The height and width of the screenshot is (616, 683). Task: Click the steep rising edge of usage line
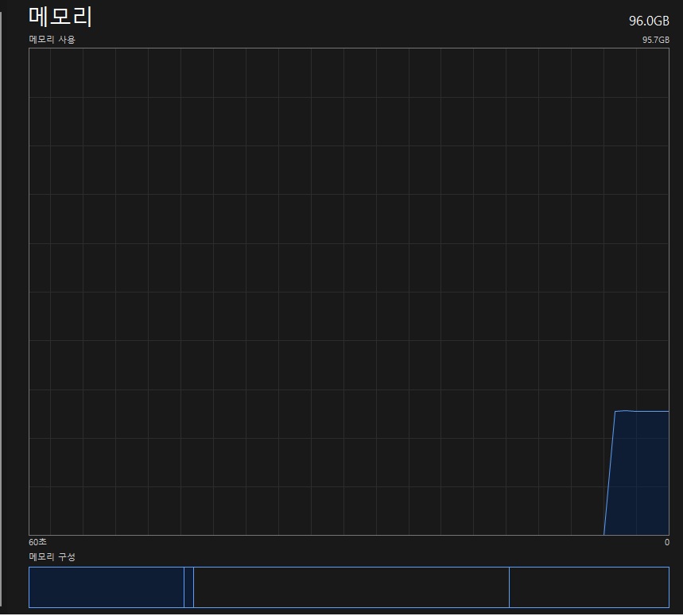click(x=610, y=473)
